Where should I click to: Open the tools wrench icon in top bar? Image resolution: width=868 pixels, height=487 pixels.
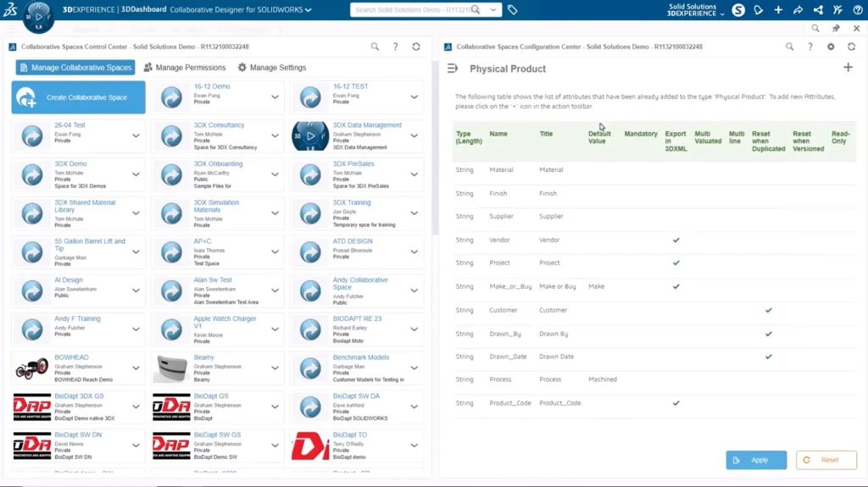point(837,10)
